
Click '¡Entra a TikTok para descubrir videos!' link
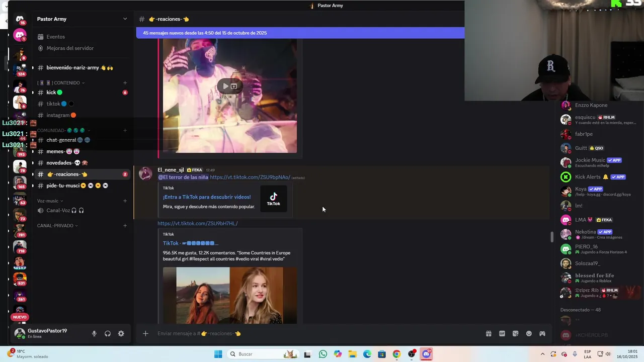point(207,197)
